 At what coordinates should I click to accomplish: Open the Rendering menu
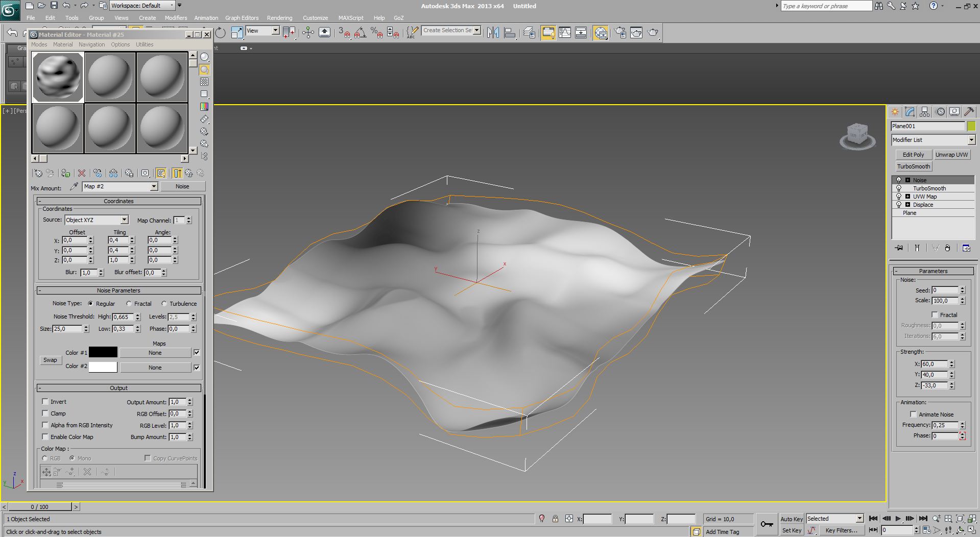tap(279, 18)
